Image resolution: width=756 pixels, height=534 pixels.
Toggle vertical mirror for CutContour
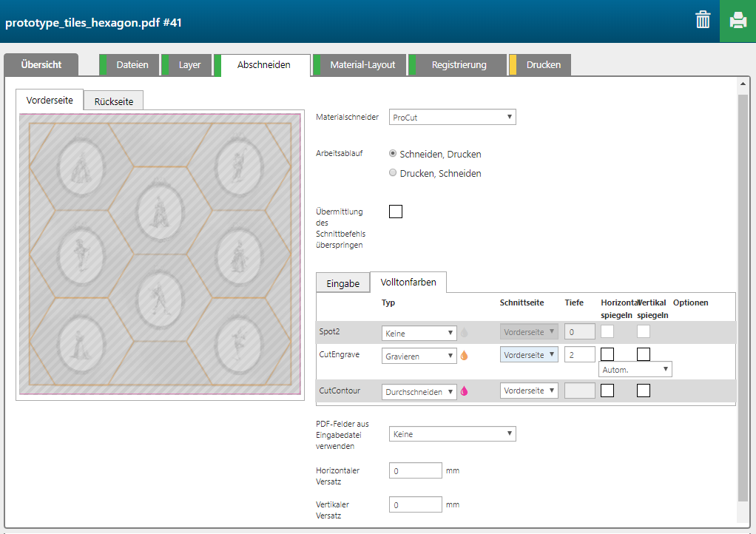(x=644, y=391)
